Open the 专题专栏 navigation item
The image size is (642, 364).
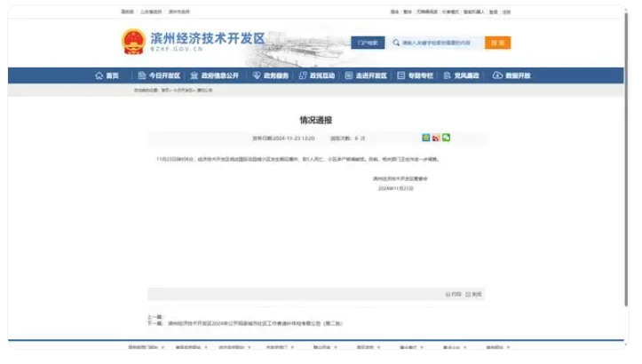[x=416, y=75]
